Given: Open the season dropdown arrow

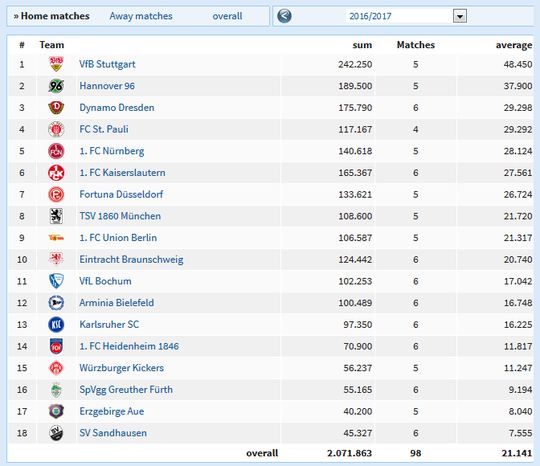Looking at the screenshot, I should pos(460,16).
